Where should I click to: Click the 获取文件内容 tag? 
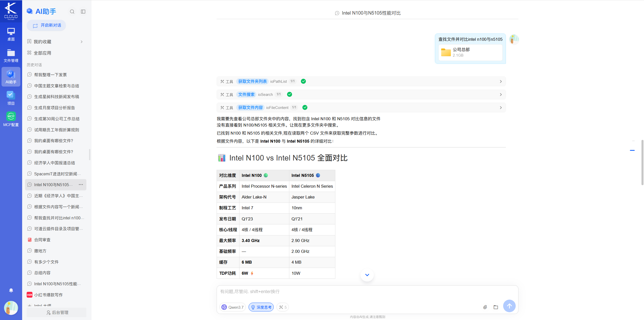pos(250,108)
